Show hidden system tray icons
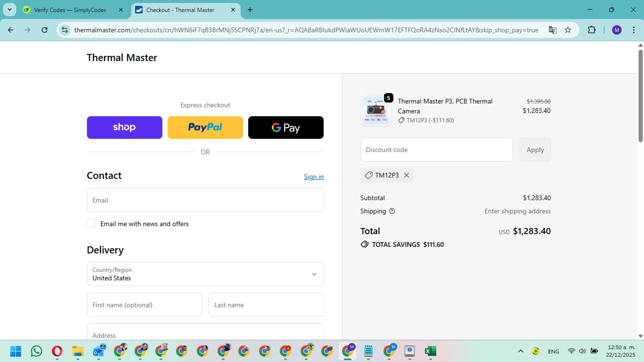644x362 pixels. click(x=521, y=351)
